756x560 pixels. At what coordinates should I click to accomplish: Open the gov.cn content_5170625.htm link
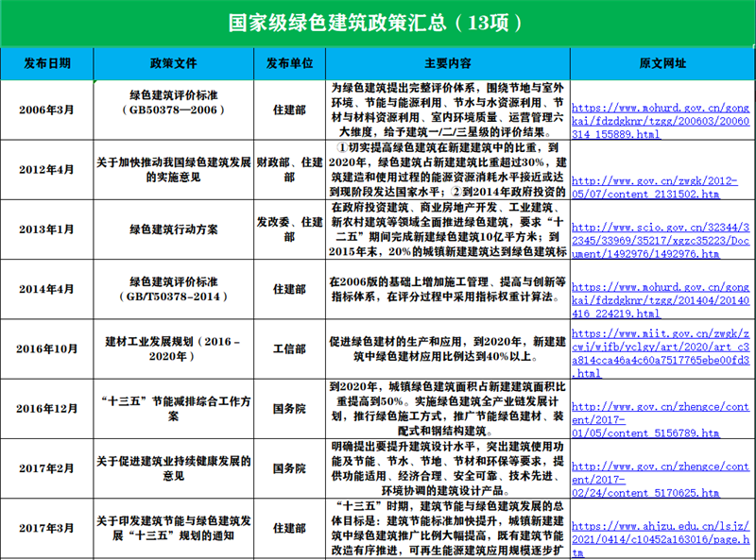pyautogui.click(x=660, y=479)
